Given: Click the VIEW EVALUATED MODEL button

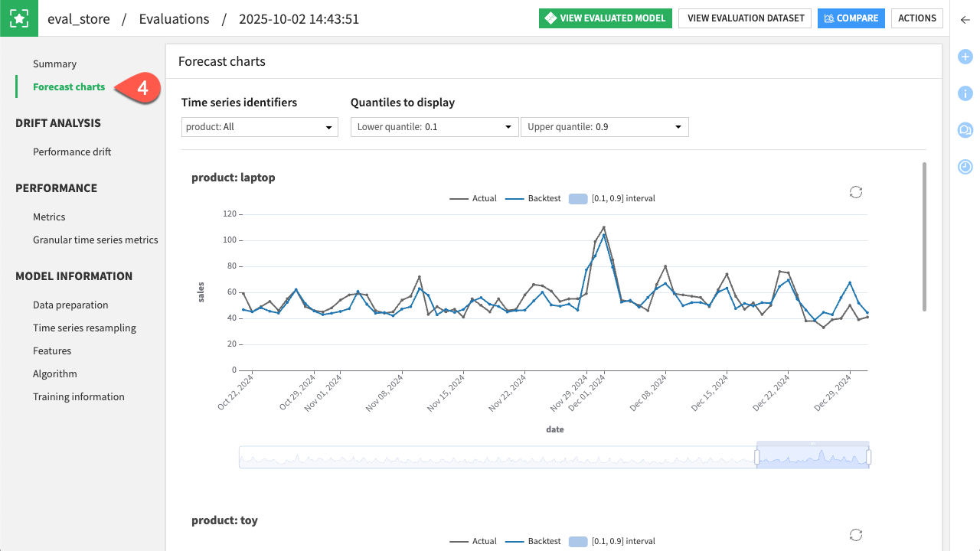Looking at the screenshot, I should pyautogui.click(x=605, y=18).
